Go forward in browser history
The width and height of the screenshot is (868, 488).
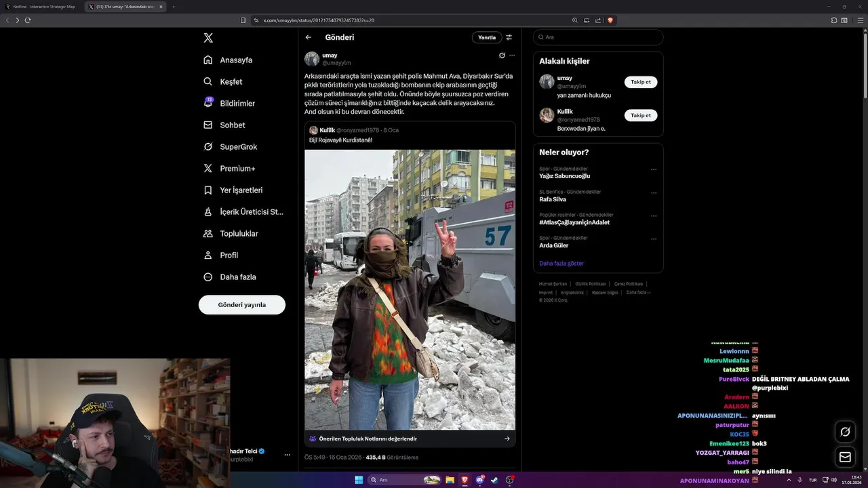(18, 20)
